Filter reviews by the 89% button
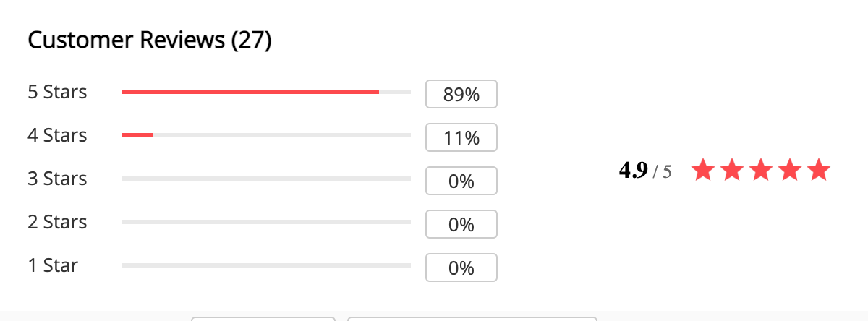The width and height of the screenshot is (868, 321). 461,94
